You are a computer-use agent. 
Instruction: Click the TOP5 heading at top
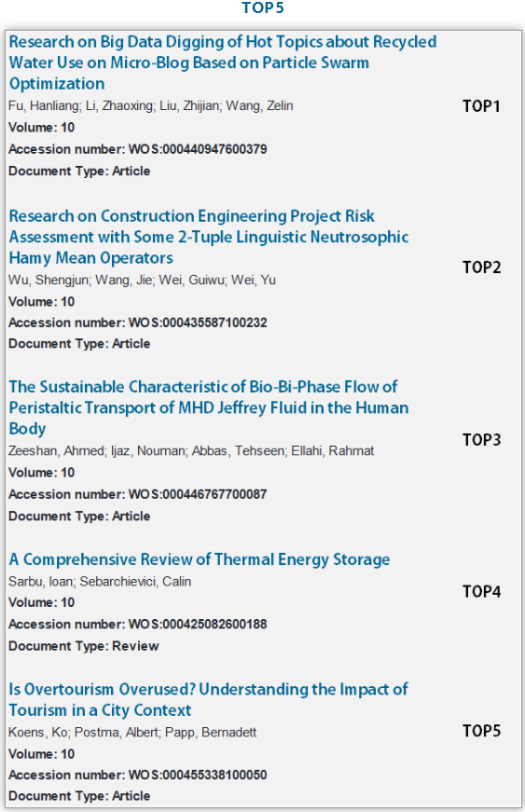tap(263, 7)
